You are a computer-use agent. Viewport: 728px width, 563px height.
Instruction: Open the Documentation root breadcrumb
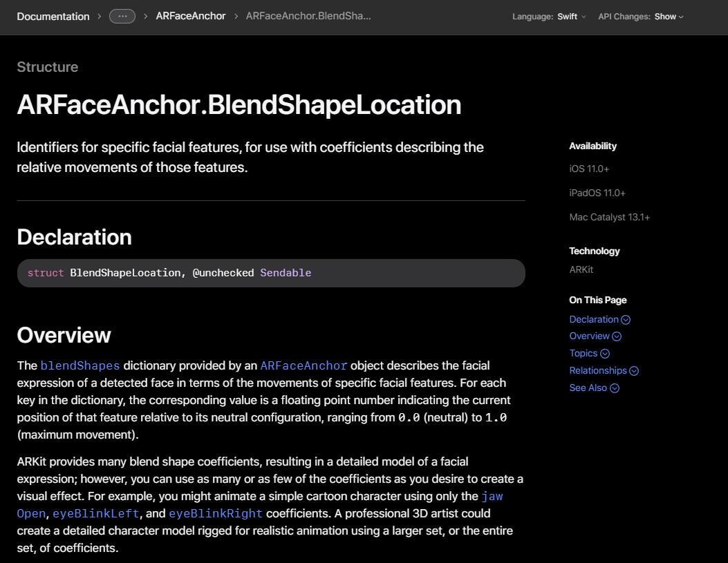[x=53, y=16]
